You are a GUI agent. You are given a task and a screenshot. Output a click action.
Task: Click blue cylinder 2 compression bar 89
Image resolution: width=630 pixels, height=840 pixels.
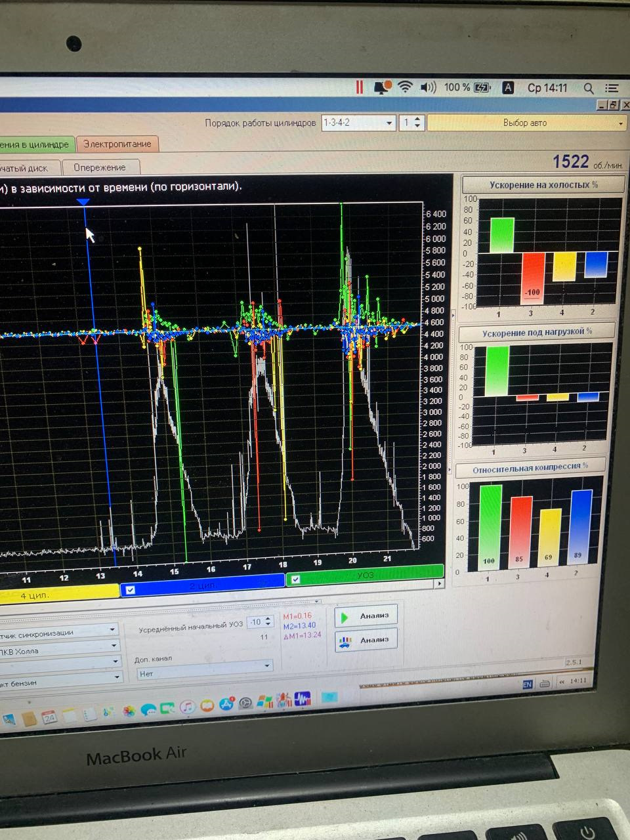(x=581, y=527)
